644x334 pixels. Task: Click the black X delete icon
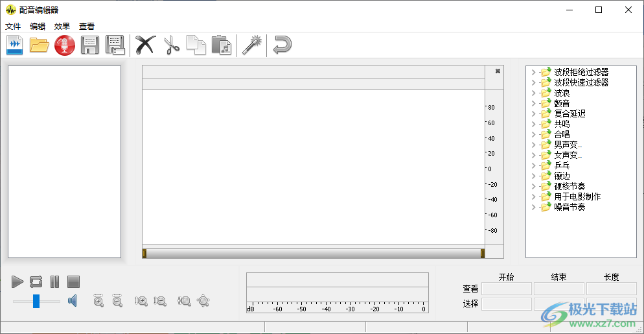click(x=146, y=45)
